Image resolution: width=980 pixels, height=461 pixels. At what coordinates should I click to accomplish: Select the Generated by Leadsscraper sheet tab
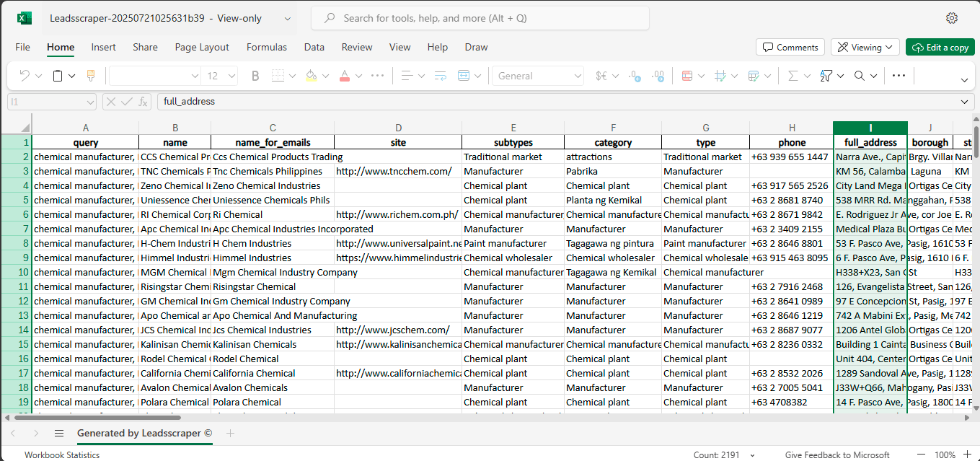click(x=145, y=434)
